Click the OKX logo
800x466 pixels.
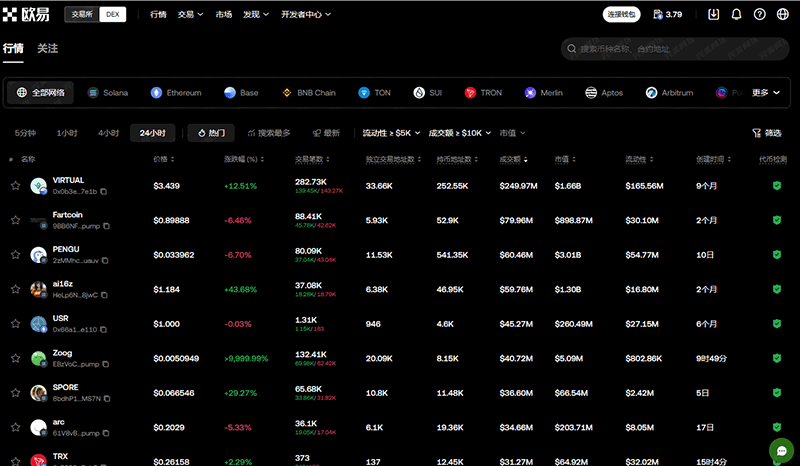26,14
